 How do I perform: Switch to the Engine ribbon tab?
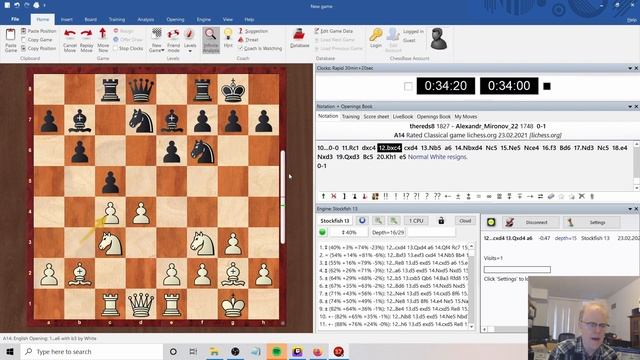point(204,20)
